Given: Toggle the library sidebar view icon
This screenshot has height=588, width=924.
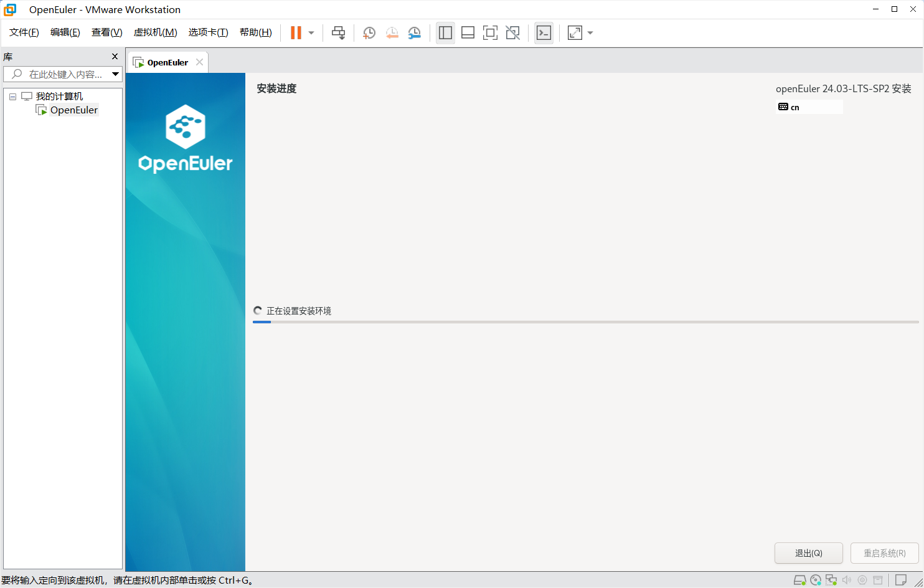Looking at the screenshot, I should (x=445, y=33).
